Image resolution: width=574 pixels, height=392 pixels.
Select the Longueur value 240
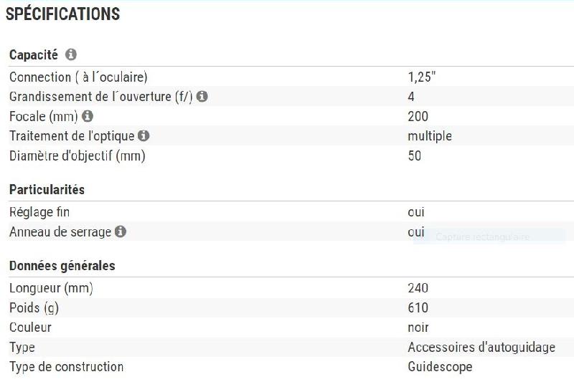click(x=418, y=288)
